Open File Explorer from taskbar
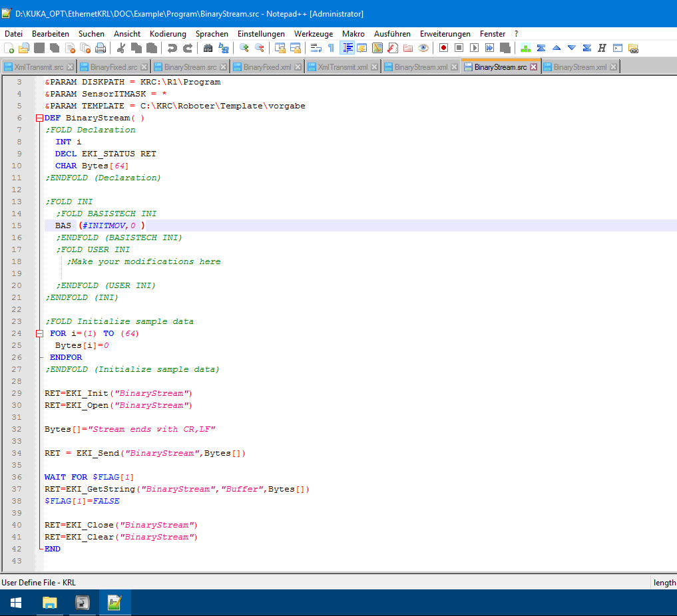677x616 pixels. pyautogui.click(x=50, y=603)
